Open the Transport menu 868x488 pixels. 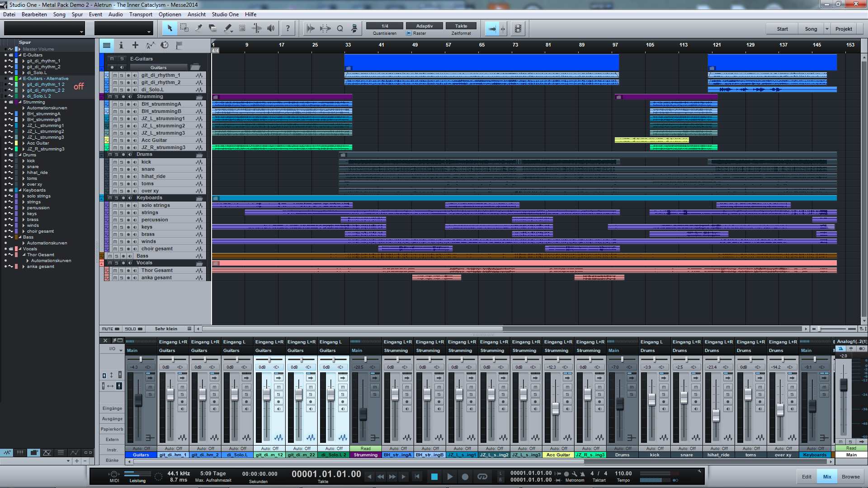(141, 14)
